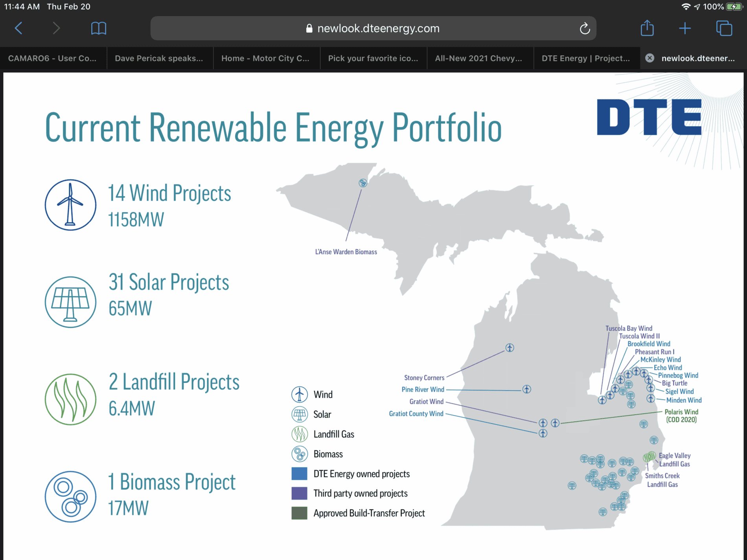
Task: Click Solar icon in map legend
Action: 300,414
